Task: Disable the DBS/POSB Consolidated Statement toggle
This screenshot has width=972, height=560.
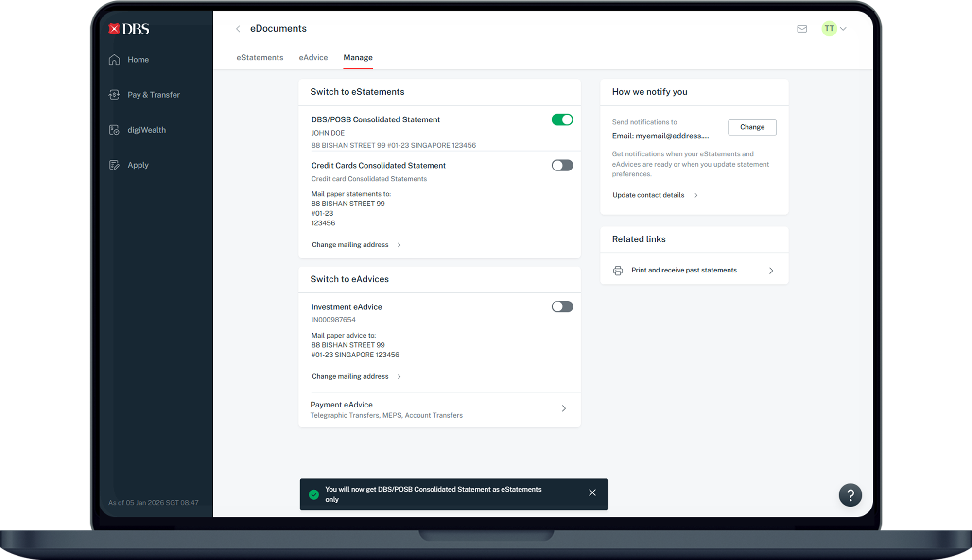Action: [562, 119]
